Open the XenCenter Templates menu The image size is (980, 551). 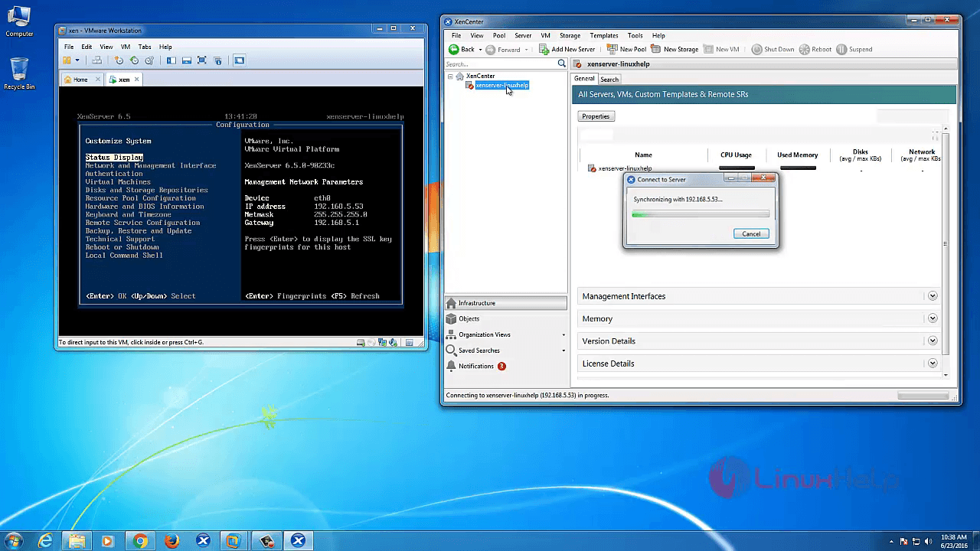[x=604, y=35]
